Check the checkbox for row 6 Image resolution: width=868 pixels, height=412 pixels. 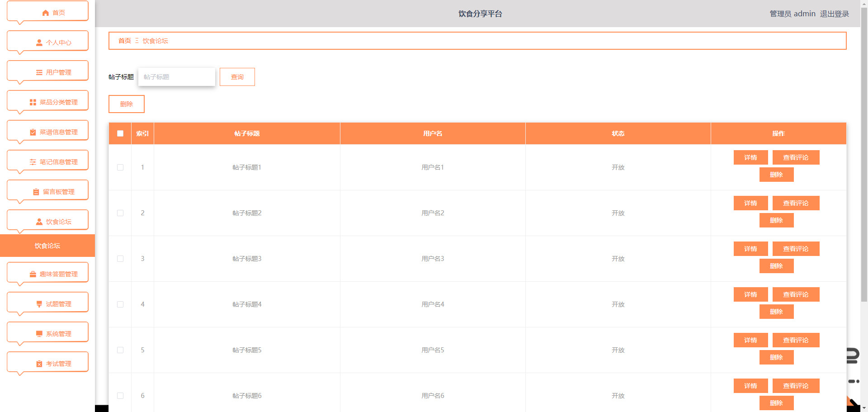(120, 396)
